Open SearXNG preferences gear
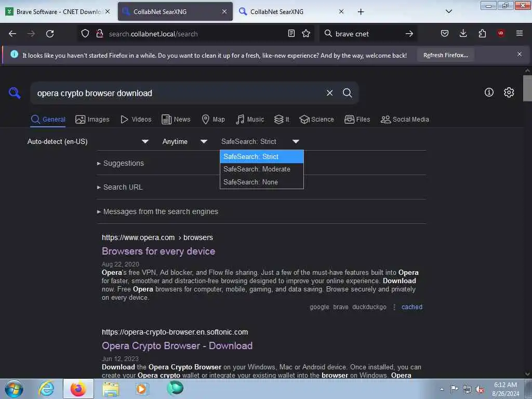Screen dimensions: 532x399 [509, 92]
